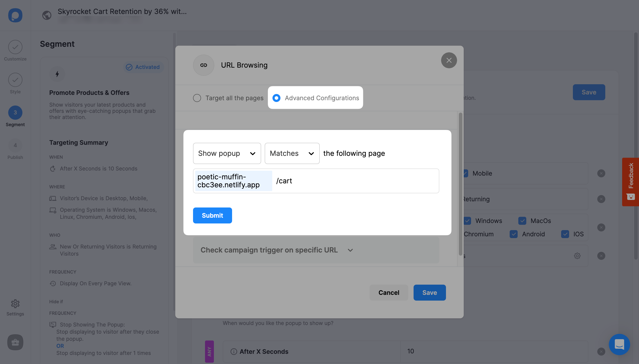Toggle the Activated status indicator

142,67
